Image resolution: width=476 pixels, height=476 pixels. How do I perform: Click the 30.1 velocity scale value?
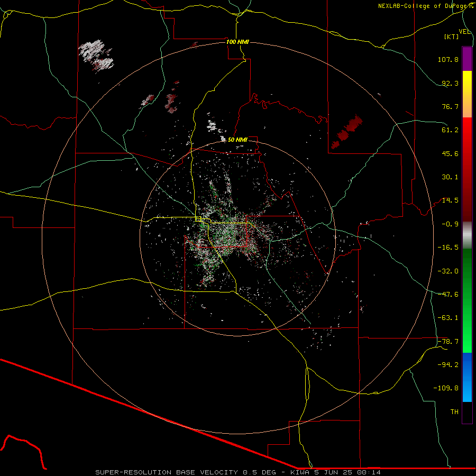pos(450,177)
